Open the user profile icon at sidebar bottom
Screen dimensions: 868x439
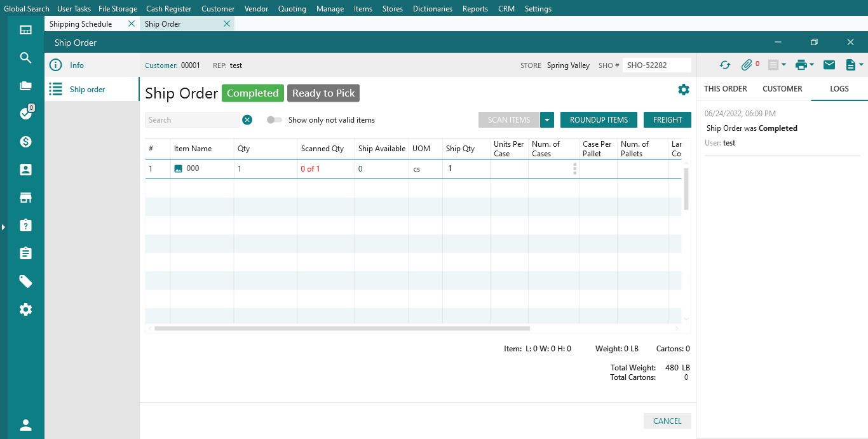click(25, 425)
